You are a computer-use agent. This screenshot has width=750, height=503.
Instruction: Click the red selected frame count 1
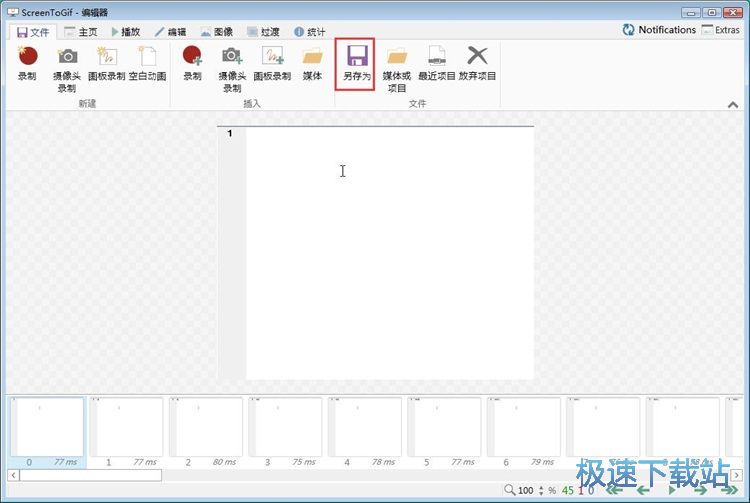[x=581, y=490]
